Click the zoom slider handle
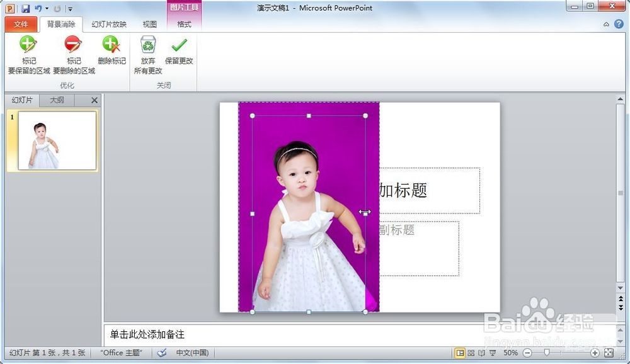Screen dimensions: 630x364 pyautogui.click(x=547, y=353)
